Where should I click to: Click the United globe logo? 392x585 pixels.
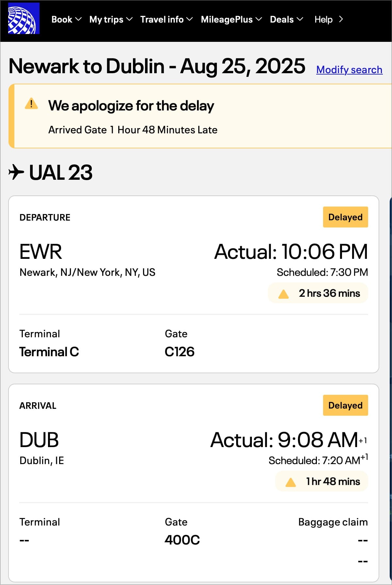pyautogui.click(x=24, y=18)
